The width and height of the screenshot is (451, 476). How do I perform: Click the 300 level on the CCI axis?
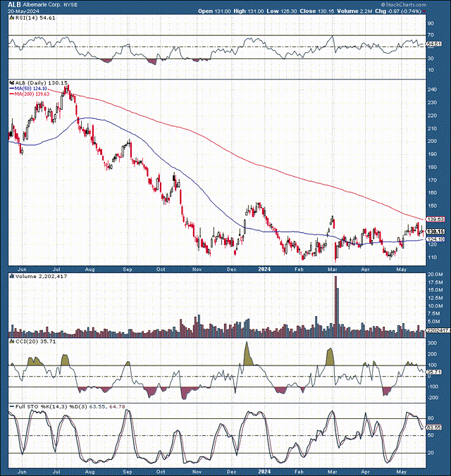(432, 343)
